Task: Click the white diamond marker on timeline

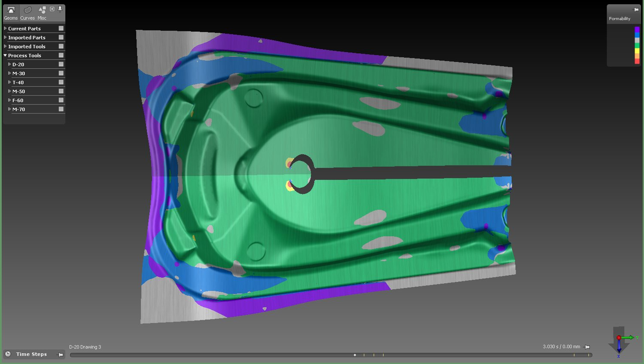Action: [355, 355]
